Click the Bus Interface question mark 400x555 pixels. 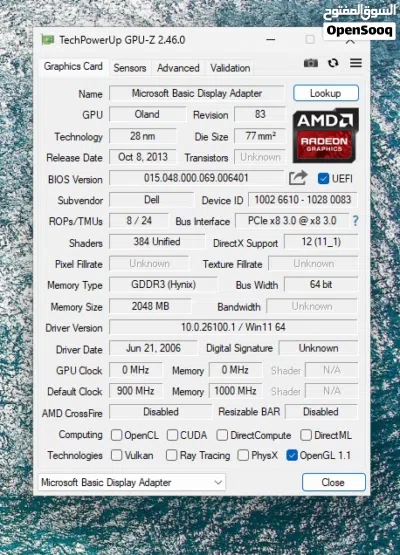[x=355, y=221]
